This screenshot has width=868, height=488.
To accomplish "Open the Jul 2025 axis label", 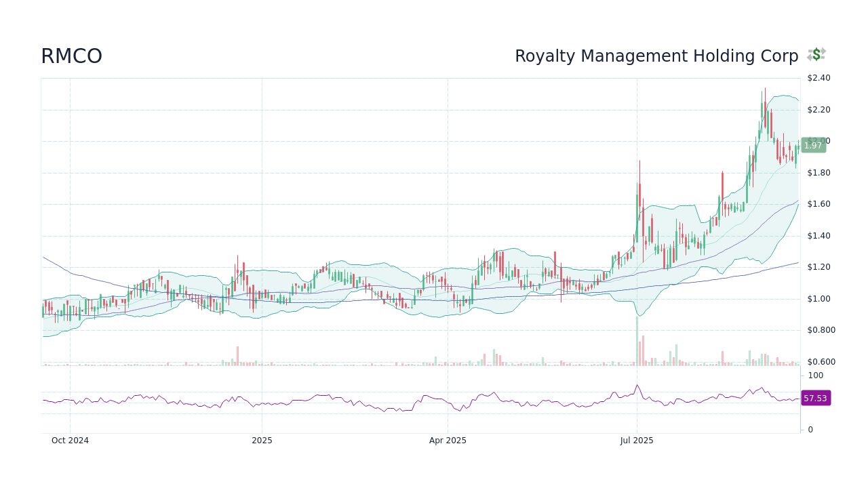I will (x=637, y=440).
